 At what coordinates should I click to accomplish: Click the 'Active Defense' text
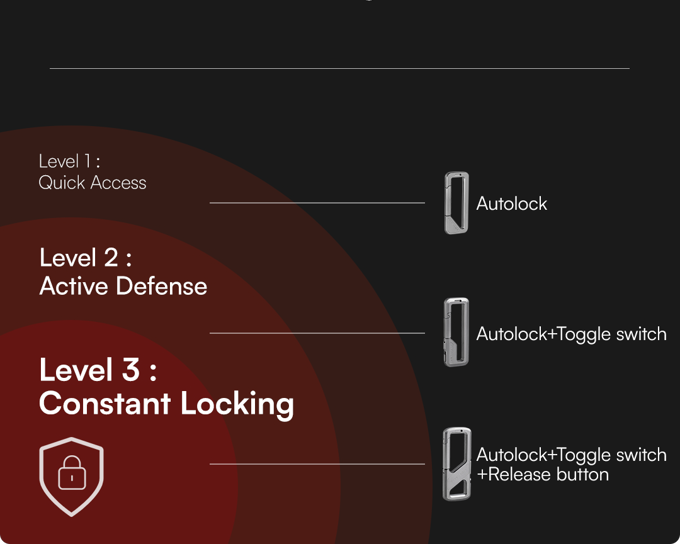(123, 286)
